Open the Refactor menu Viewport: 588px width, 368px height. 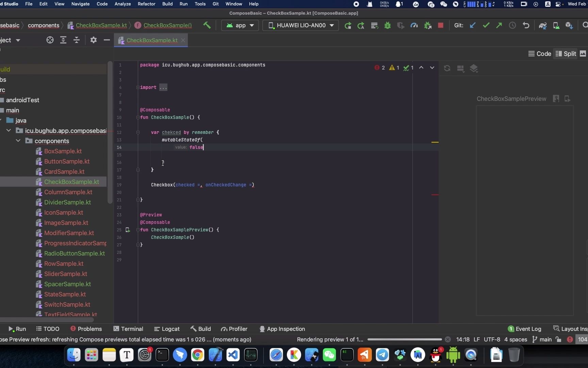coord(146,4)
